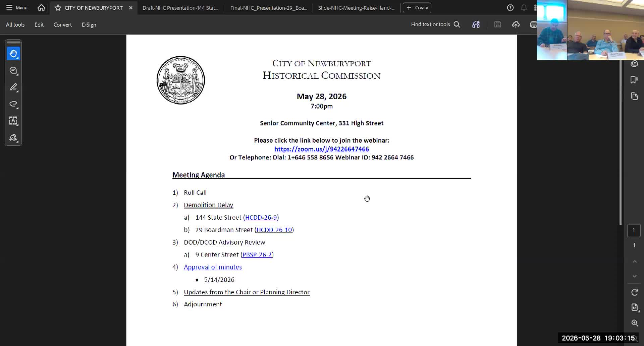
Task: Open the page display settings icon
Action: 634,308
